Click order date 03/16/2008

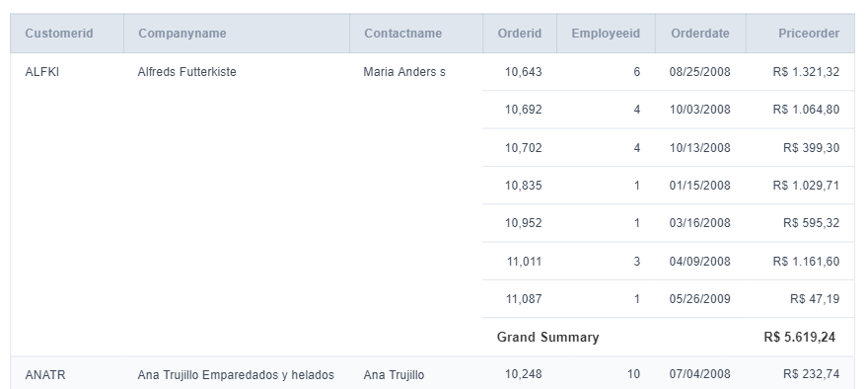click(x=699, y=223)
